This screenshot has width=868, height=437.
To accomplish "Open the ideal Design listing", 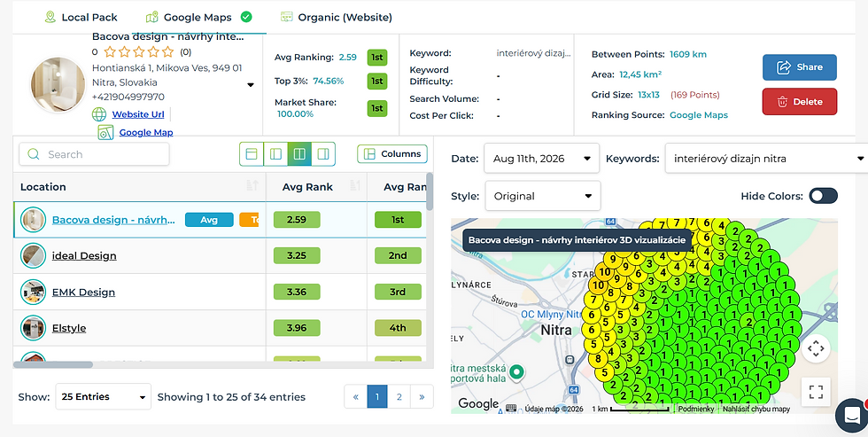I will [x=84, y=256].
